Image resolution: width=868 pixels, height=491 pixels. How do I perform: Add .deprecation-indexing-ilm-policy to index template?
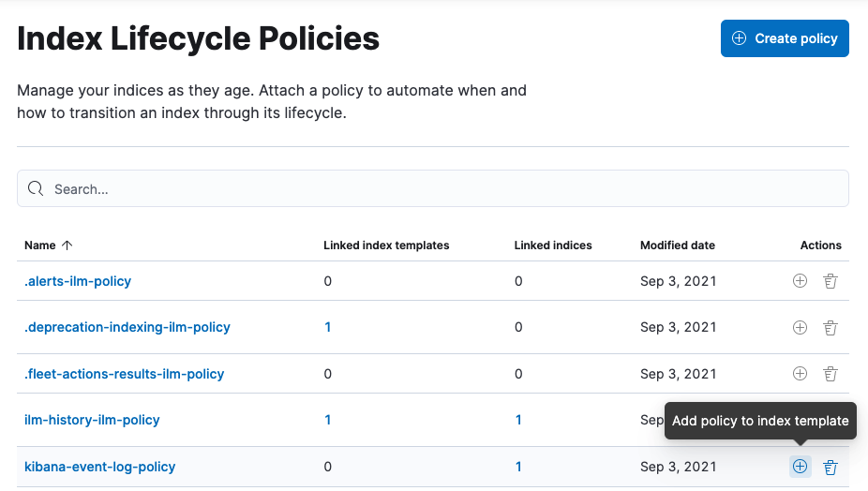pos(800,328)
